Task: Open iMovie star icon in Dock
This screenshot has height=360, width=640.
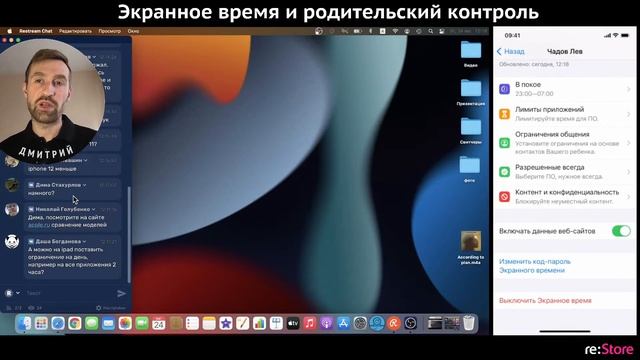Action: (226, 324)
